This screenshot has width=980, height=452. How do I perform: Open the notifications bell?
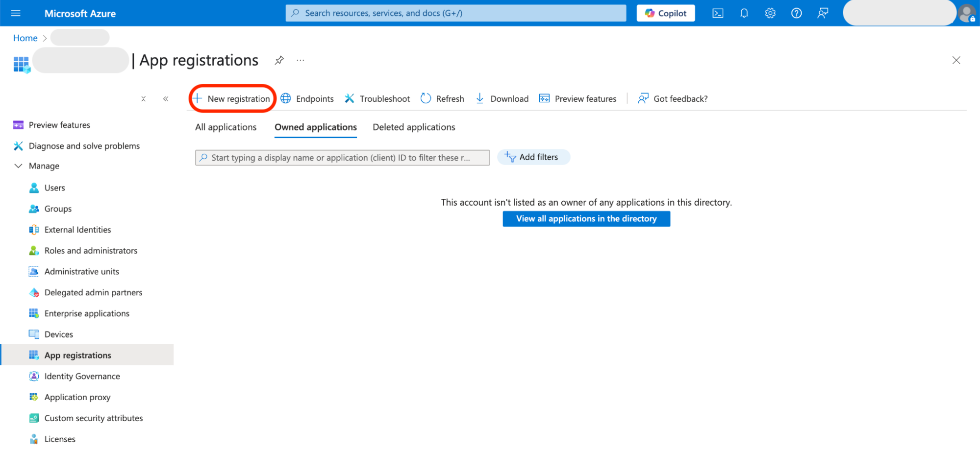pyautogui.click(x=744, y=13)
